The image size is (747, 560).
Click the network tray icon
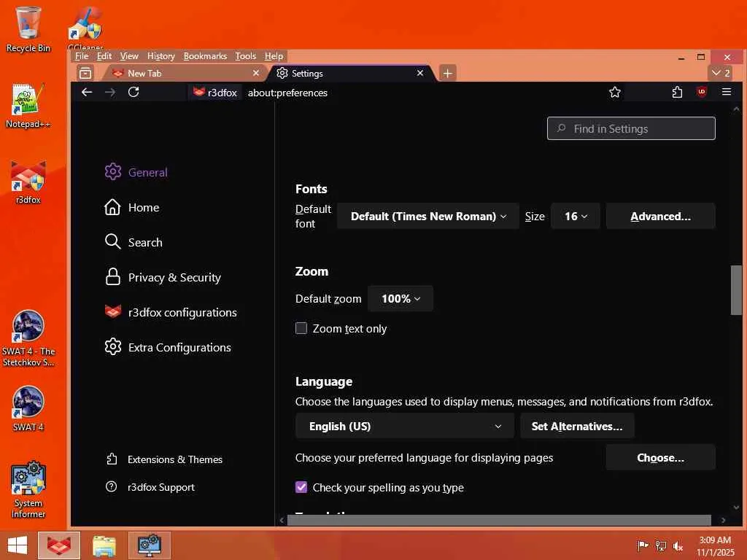(x=661, y=545)
